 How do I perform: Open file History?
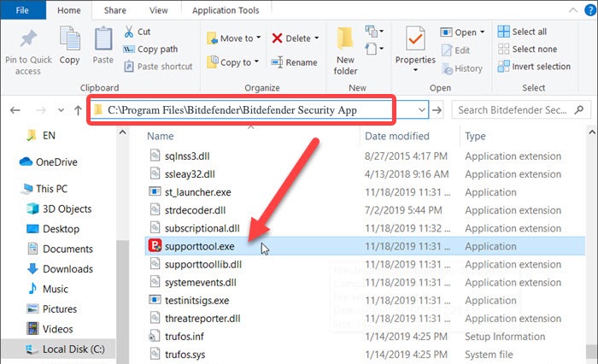tap(462, 68)
